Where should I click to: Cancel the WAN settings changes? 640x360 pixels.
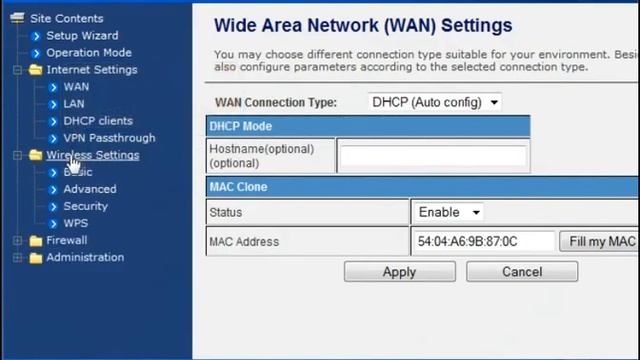(x=522, y=272)
